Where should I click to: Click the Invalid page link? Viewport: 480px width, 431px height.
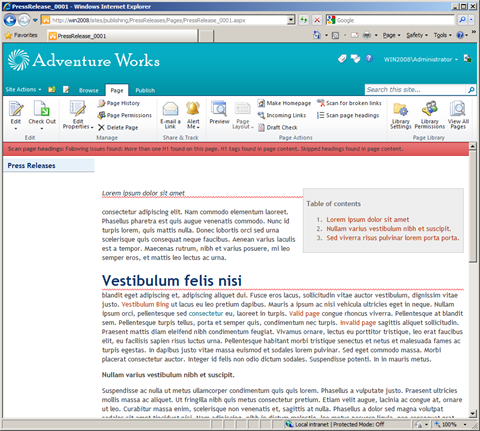(358, 322)
